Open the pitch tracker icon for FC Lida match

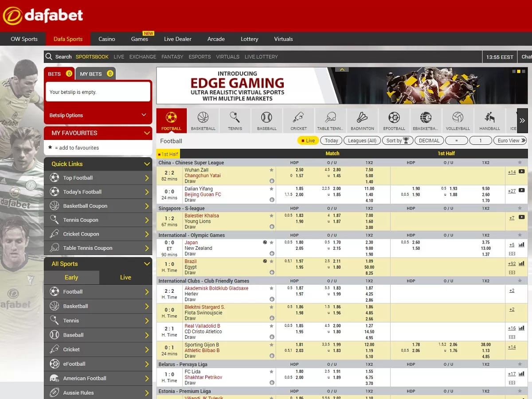click(512, 383)
